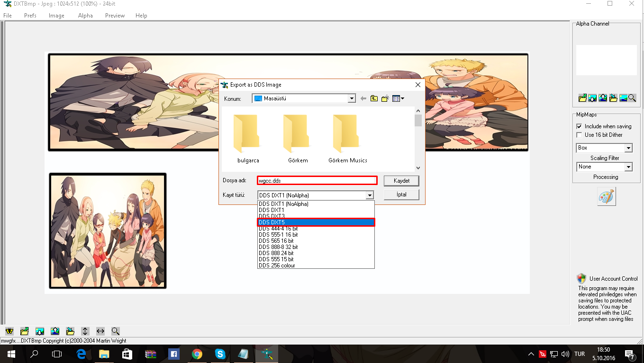Create a new folder with the dialog's sparkle folder icon
The height and width of the screenshot is (363, 644).
coord(385,98)
